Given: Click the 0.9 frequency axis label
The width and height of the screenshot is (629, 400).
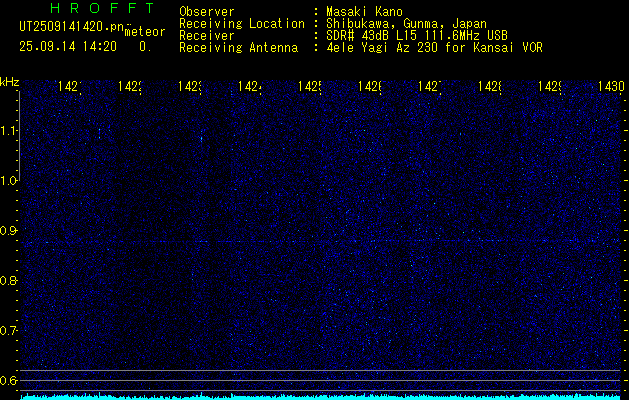Looking at the screenshot, I should [9, 231].
